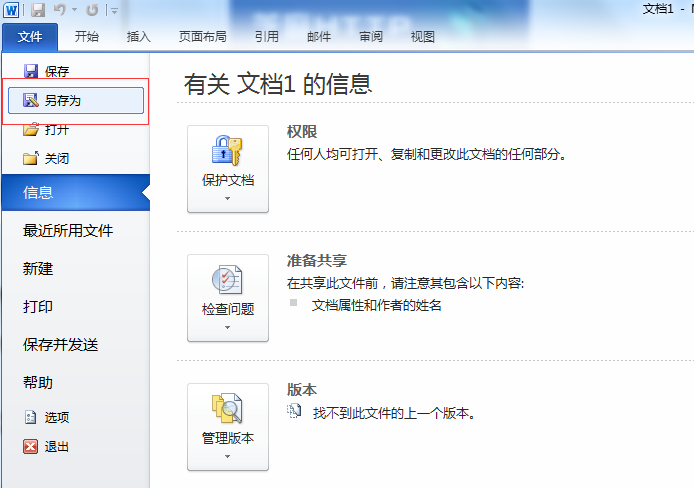Screen dimensions: 694x488
Task: Switch to the 开始 ribbon tab
Action: 86,37
